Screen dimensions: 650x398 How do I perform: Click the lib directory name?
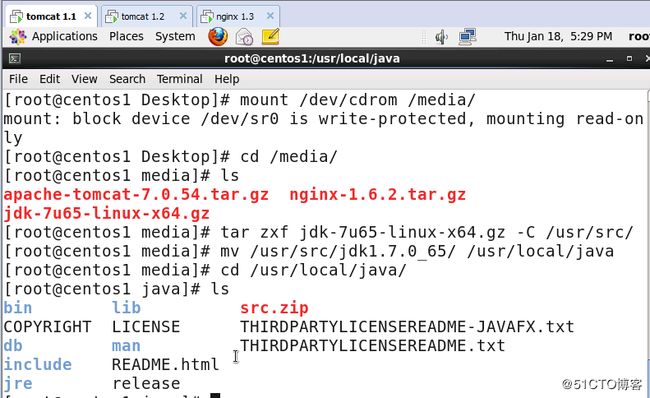(x=126, y=308)
